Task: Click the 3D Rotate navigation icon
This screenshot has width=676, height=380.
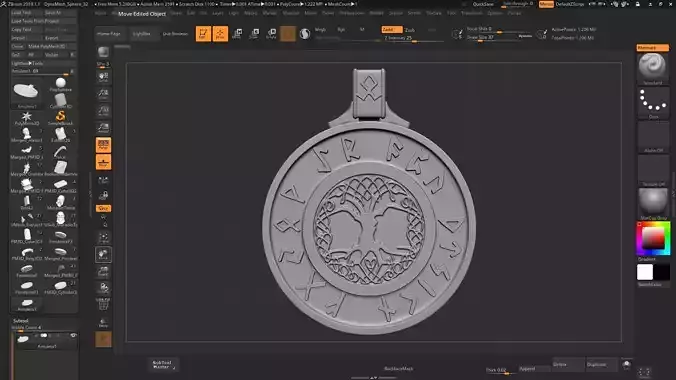Action: click(103, 289)
